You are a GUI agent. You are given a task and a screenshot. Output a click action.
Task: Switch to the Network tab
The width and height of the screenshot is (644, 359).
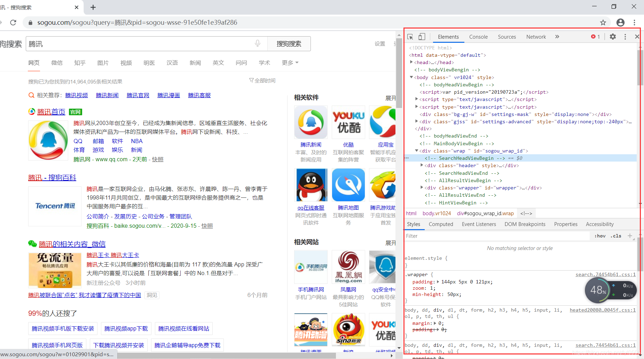pyautogui.click(x=536, y=37)
